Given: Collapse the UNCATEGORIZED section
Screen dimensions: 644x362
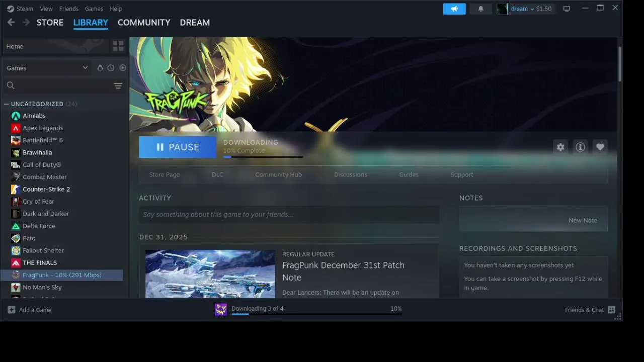Looking at the screenshot, I should point(6,104).
